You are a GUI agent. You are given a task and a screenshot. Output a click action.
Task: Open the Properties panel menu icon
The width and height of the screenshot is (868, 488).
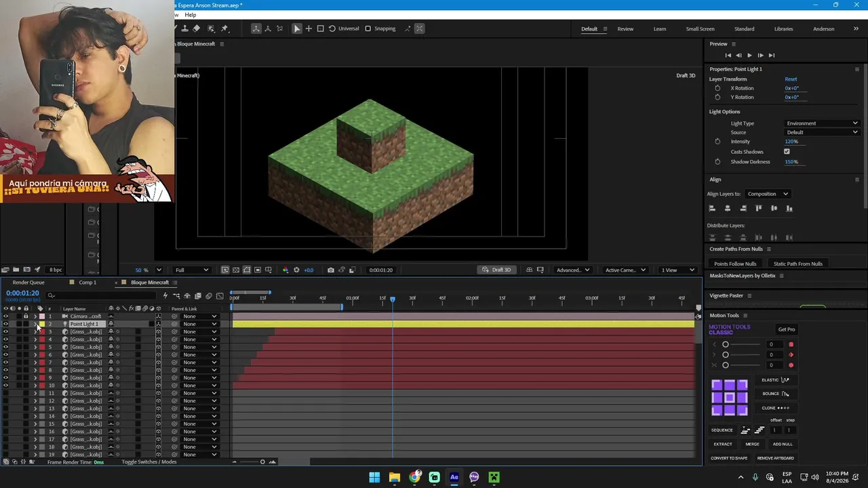click(x=856, y=69)
